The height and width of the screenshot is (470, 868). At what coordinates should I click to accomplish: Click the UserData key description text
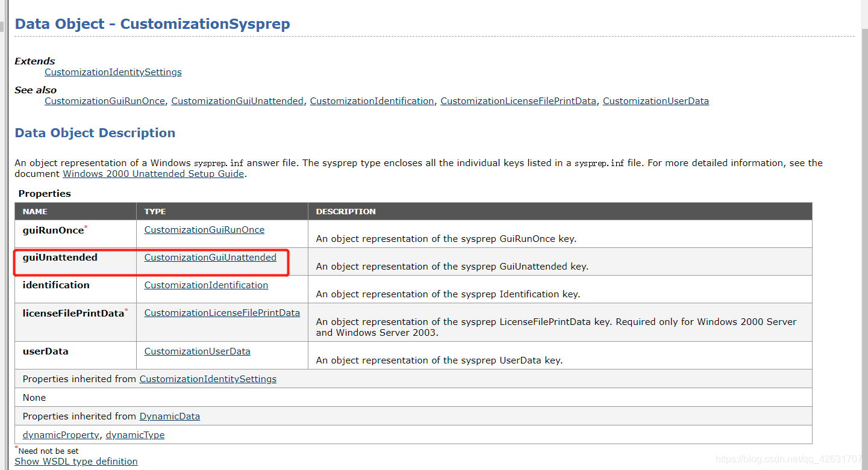click(x=439, y=360)
